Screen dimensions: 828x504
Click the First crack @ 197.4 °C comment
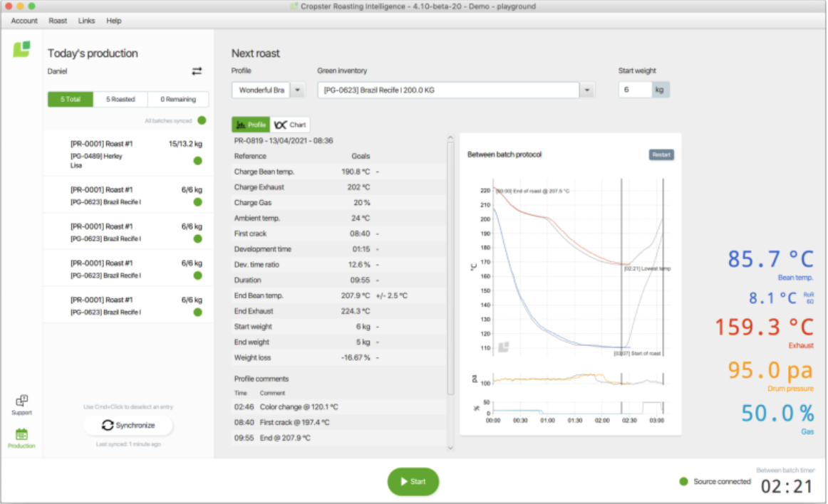coord(295,422)
